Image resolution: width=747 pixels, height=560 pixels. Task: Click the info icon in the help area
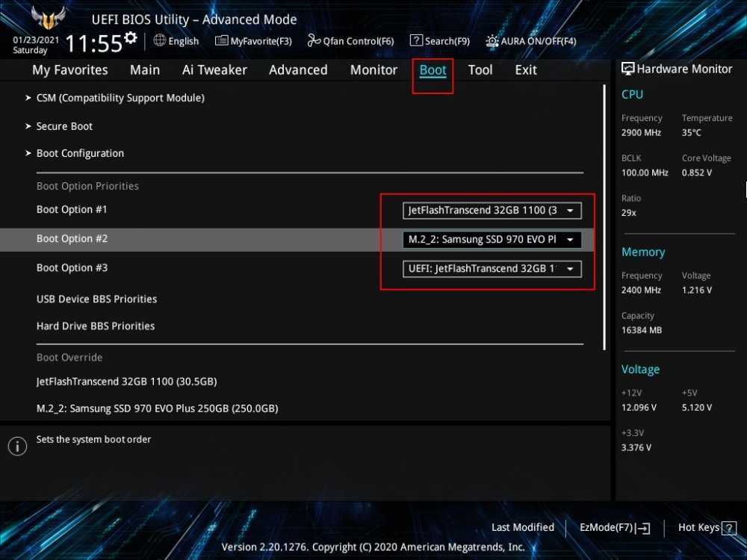click(17, 447)
